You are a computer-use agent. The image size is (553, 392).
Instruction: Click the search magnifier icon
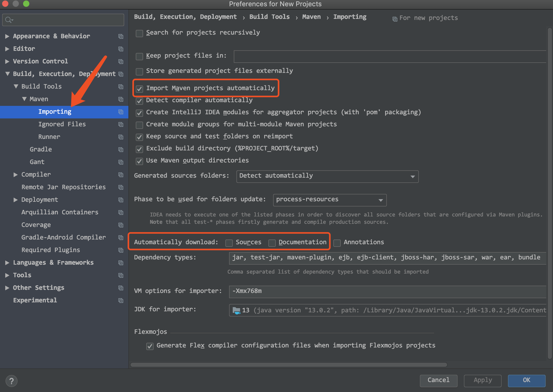coord(8,20)
